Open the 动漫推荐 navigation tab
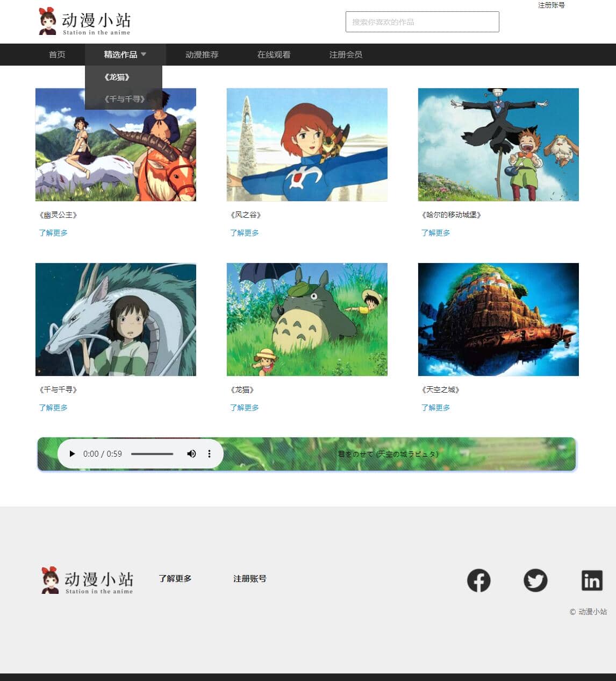616x681 pixels. [202, 54]
